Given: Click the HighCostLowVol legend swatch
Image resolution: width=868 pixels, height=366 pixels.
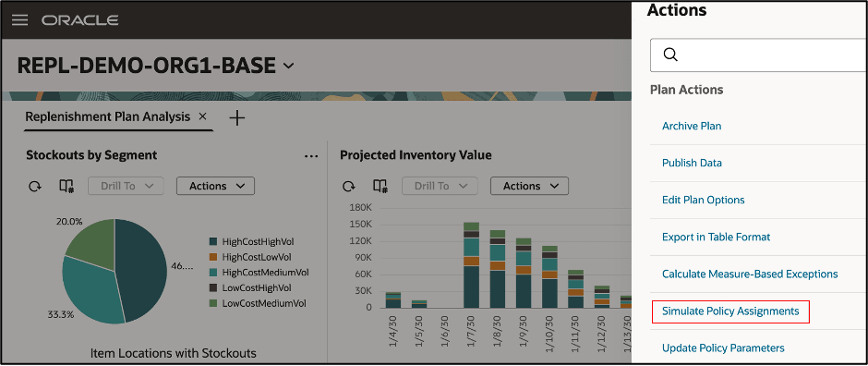Looking at the screenshot, I should (x=212, y=257).
